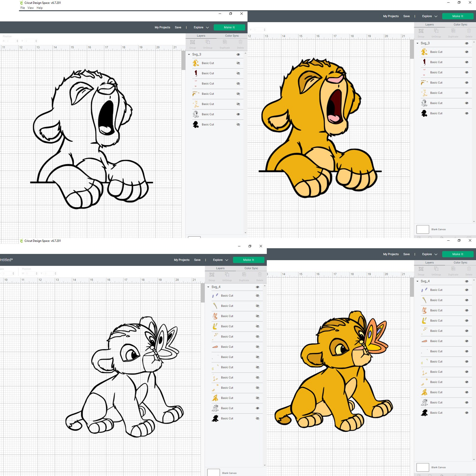Select outlined cub with butterfly on bottom-left canvas
Screen dimensions: 476x476
tap(125, 377)
